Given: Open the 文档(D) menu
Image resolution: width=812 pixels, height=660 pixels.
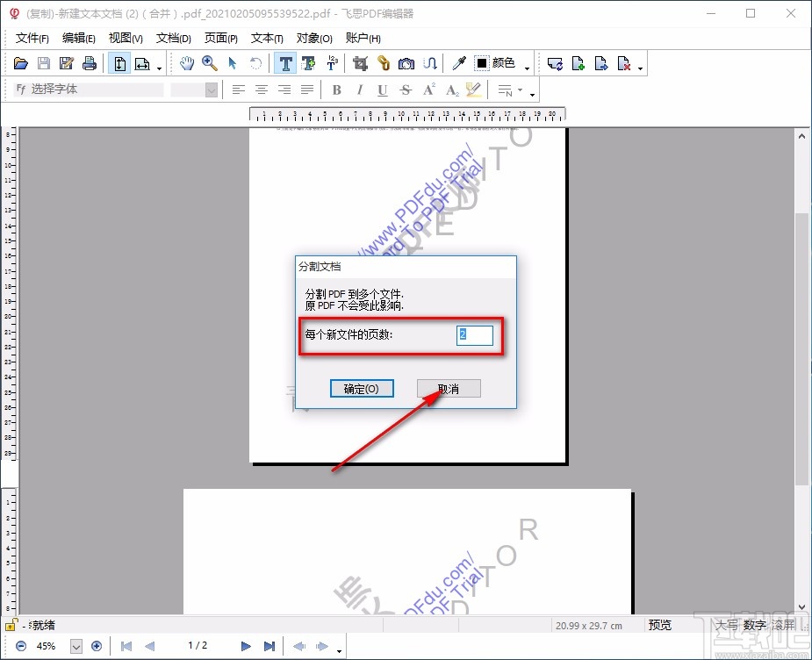Looking at the screenshot, I should pos(173,39).
